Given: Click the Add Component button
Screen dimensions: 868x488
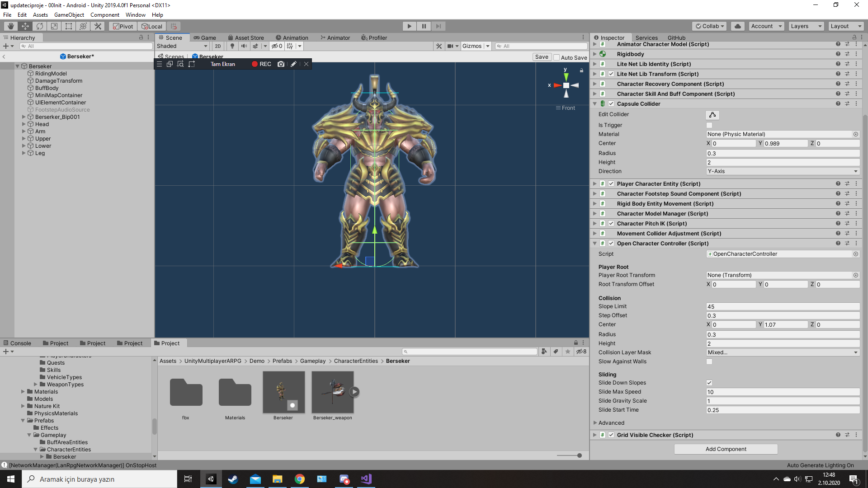Looking at the screenshot, I should tap(726, 449).
